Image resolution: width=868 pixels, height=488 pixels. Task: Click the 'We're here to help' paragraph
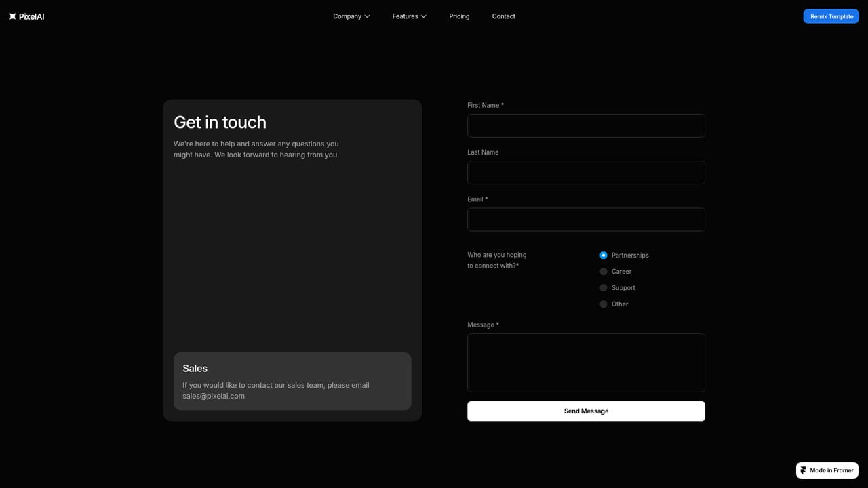click(x=256, y=149)
